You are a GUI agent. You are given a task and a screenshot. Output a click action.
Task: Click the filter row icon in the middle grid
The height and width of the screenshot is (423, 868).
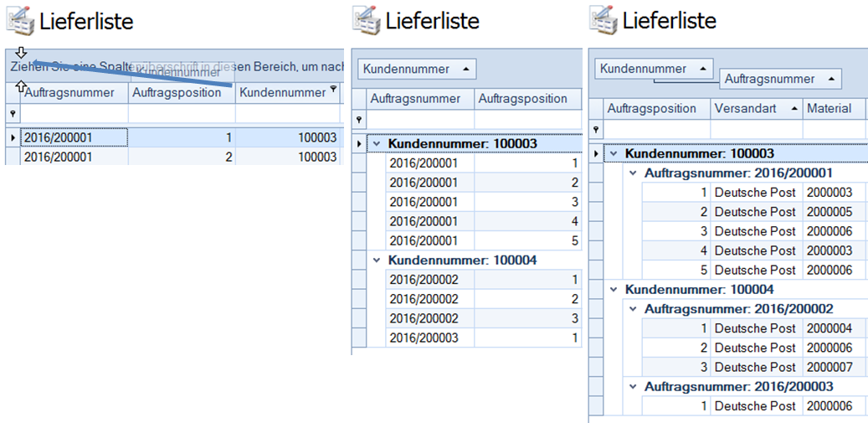click(359, 121)
